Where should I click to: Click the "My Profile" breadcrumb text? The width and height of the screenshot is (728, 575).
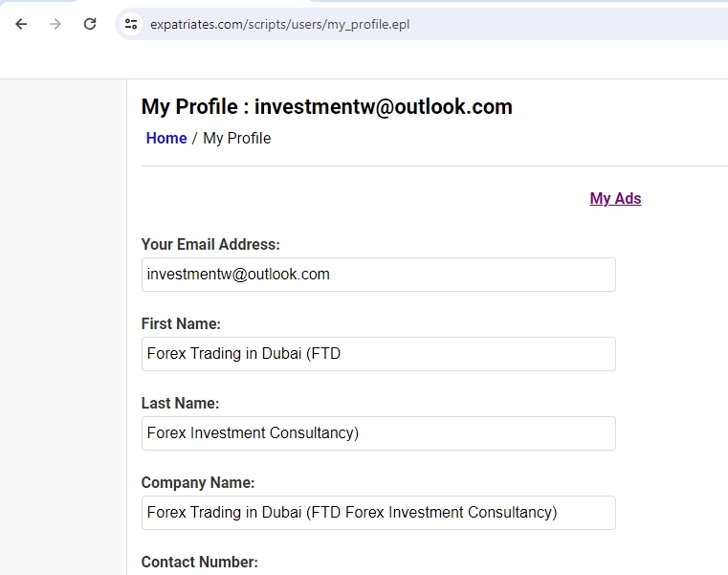[x=236, y=138]
